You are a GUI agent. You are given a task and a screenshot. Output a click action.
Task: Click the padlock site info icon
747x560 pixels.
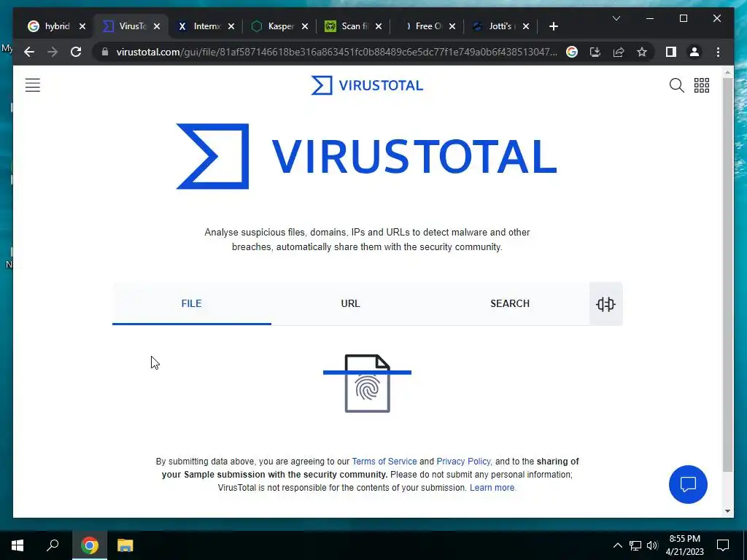105,52
